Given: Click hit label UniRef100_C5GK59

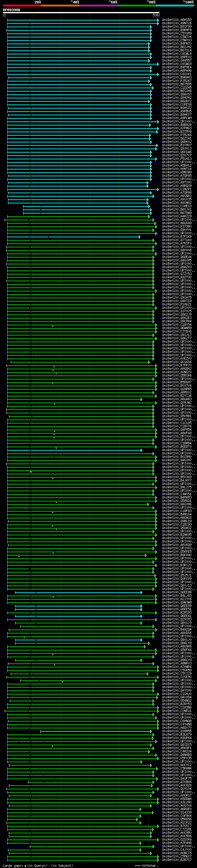Looking at the screenshot, I should (177, 670).
